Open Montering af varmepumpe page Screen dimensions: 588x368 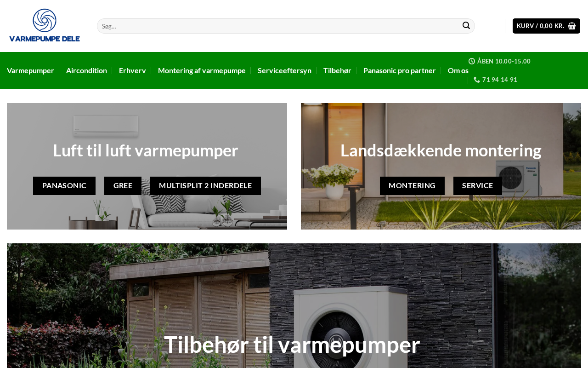tap(202, 70)
